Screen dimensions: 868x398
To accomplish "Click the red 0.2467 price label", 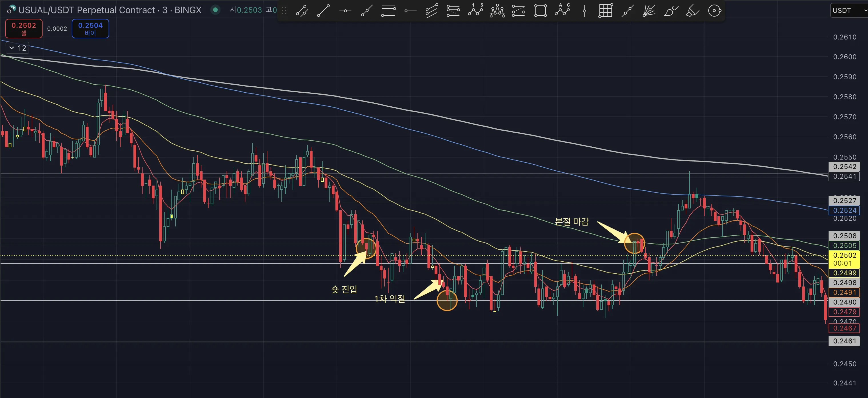I will pos(844,328).
